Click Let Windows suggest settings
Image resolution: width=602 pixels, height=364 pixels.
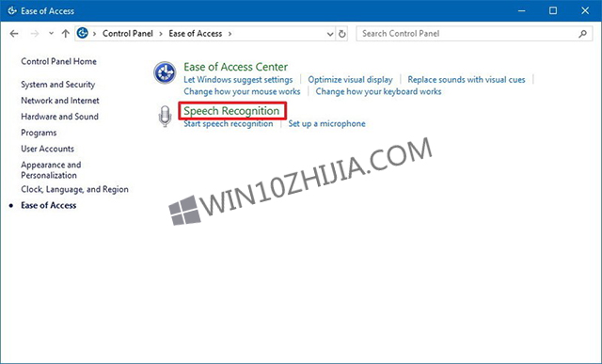coord(238,80)
